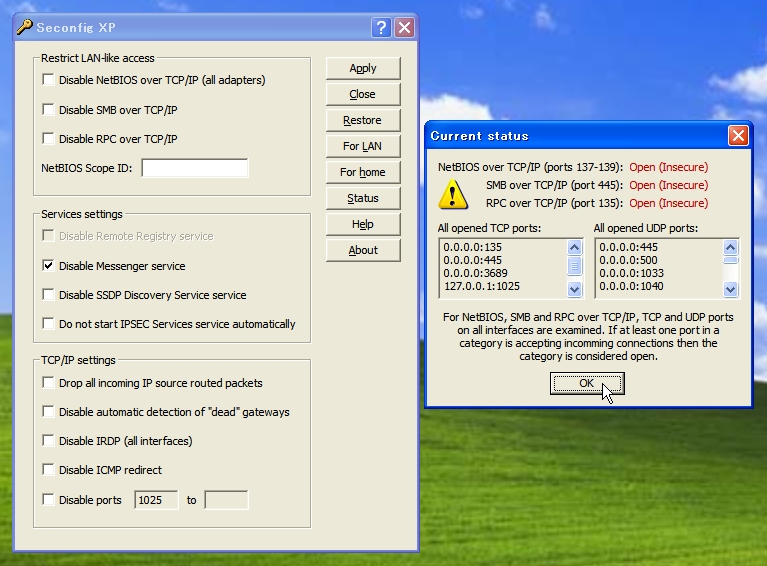Open the Status dialog button
This screenshot has width=767, height=566.
363,198
